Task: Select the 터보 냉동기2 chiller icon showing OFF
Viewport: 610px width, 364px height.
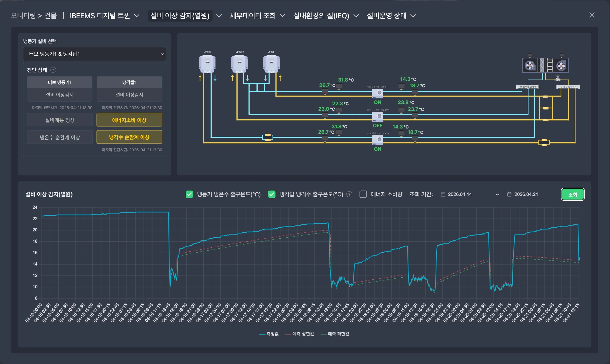Action: pyautogui.click(x=377, y=116)
